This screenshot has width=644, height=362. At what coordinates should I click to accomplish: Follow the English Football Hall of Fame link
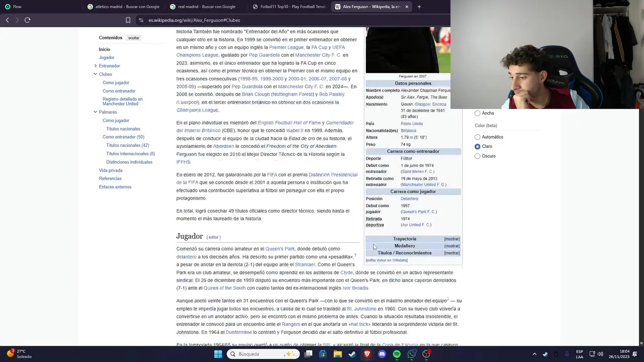pyautogui.click(x=289, y=123)
